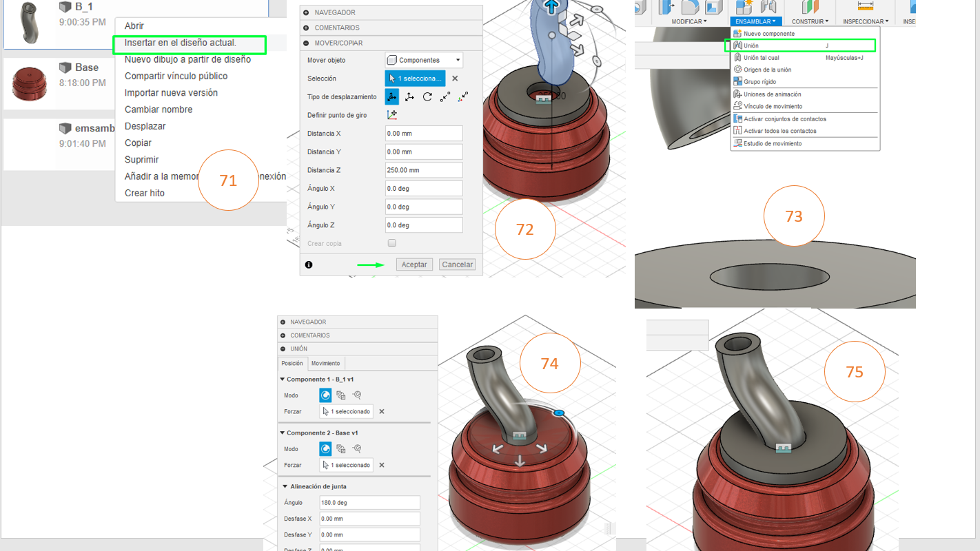The image size is (980, 551).
Task: Choose Abrir in the context menu
Action: [134, 26]
